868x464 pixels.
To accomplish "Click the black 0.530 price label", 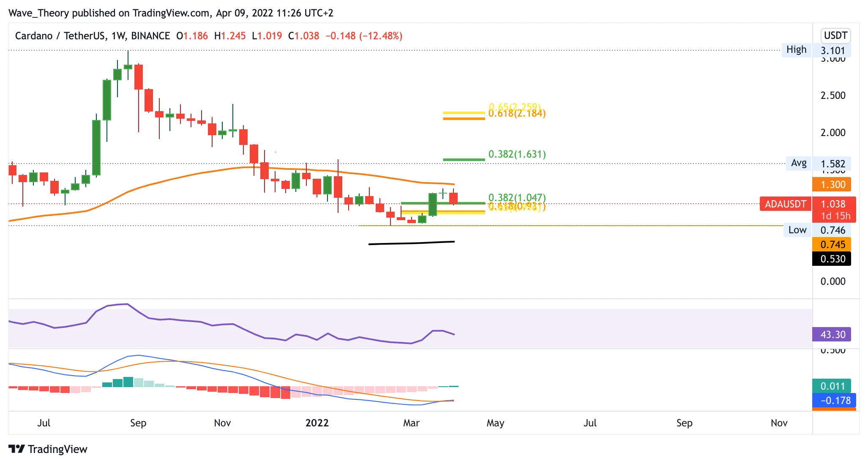I will click(x=832, y=259).
